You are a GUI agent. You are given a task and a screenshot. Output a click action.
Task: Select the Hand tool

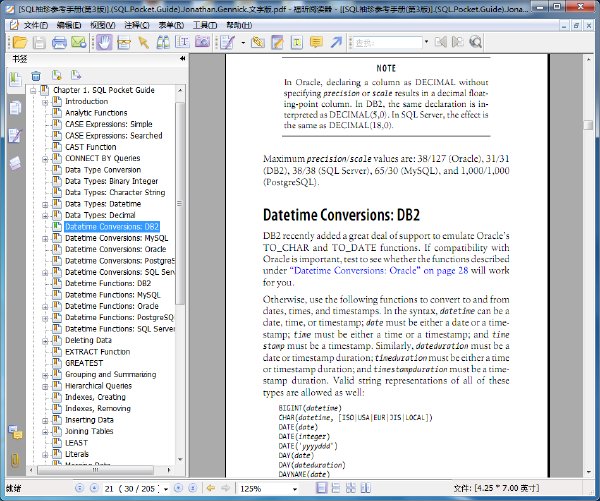coord(104,42)
